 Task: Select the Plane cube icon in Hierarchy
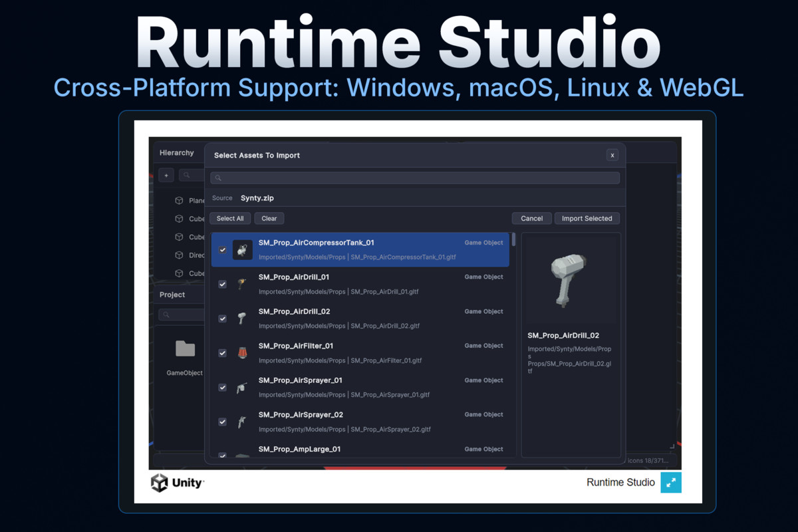point(179,200)
